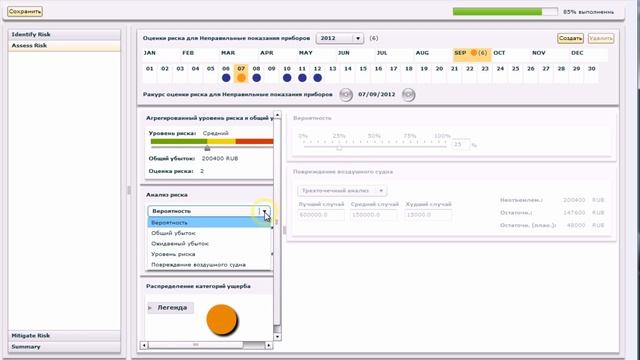The image size is (640, 360).
Task: Choose Общий убыток in the dropdown list
Action: [x=209, y=233]
